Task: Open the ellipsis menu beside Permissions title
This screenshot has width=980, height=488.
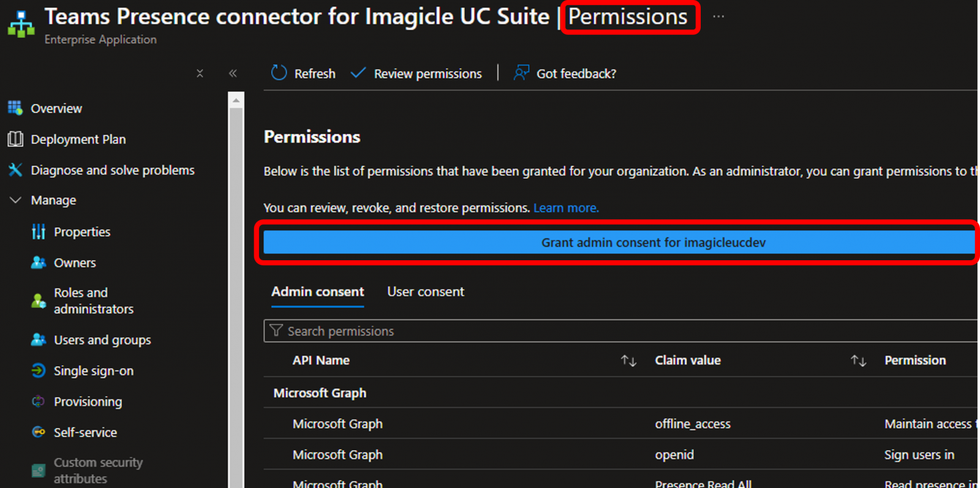Action: (x=718, y=17)
